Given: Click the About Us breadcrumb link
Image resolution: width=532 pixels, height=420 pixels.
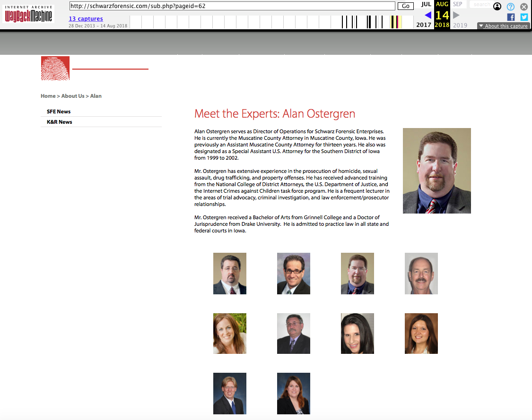Looking at the screenshot, I should [x=73, y=96].
